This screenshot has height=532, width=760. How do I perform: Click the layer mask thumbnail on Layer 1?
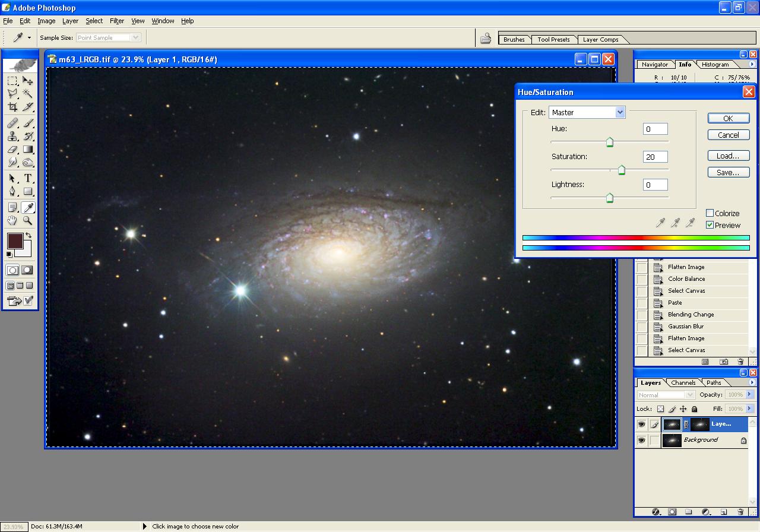coord(700,425)
